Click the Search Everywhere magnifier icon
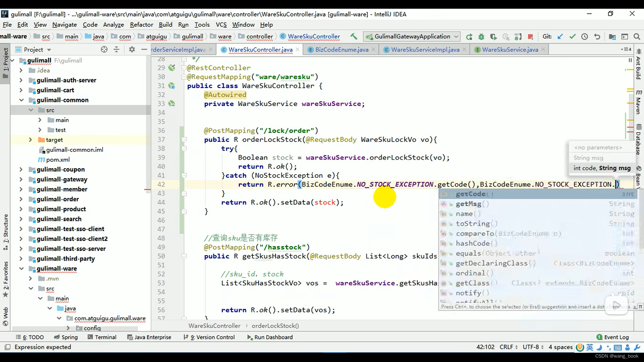Image resolution: width=644 pixels, height=362 pixels. pos(637,37)
